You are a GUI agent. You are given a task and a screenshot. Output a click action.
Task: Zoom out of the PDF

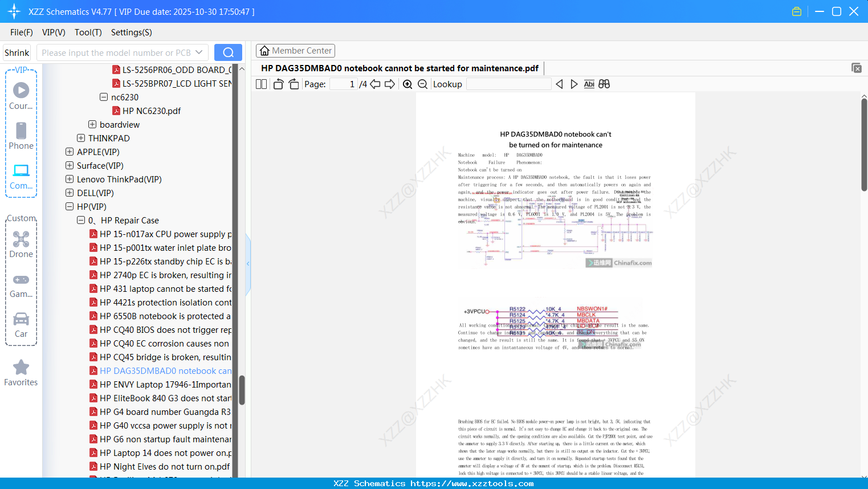(x=423, y=84)
